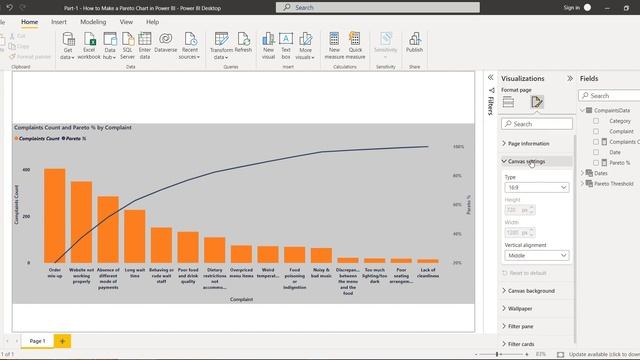The width and height of the screenshot is (640, 360).
Task: Check the Pareto % measure checkbox
Action: tap(596, 162)
